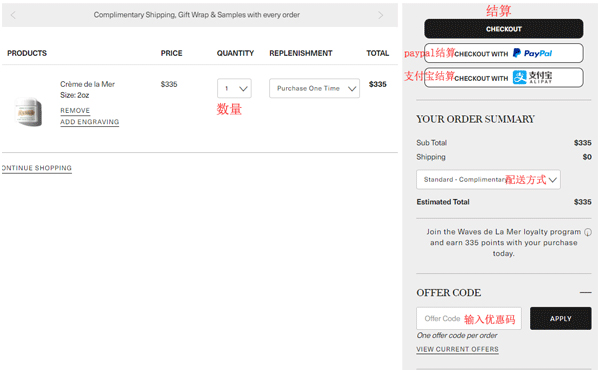Choose Checkout with PayPal
The width and height of the screenshot is (600, 370).
click(504, 53)
